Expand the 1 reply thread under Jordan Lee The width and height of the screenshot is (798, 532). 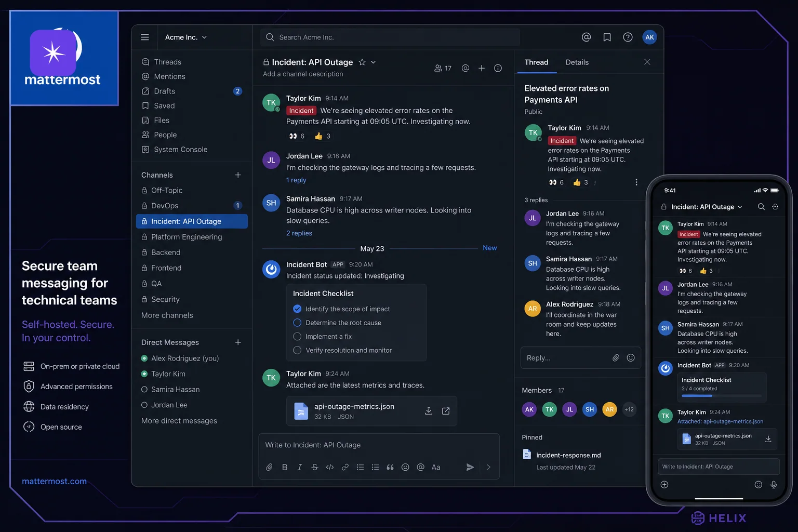296,180
